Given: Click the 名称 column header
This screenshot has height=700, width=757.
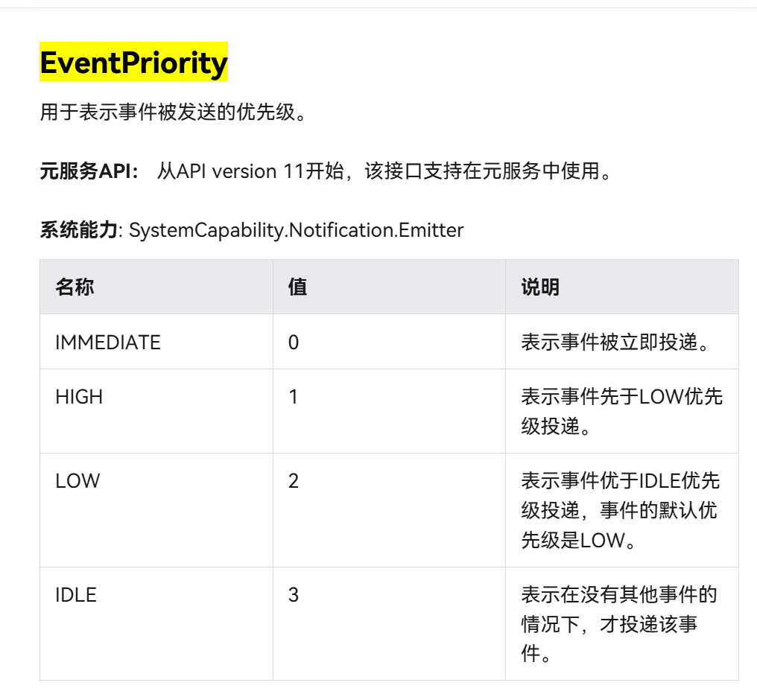Looking at the screenshot, I should point(75,287).
